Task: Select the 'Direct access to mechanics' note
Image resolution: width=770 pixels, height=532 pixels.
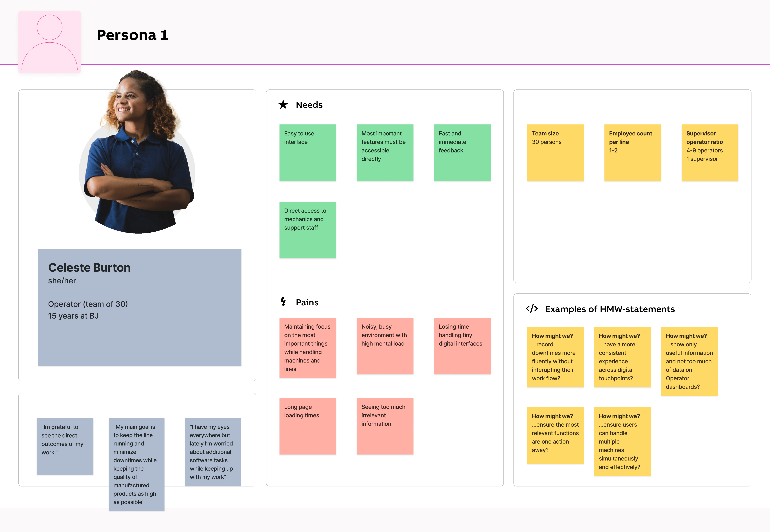Action: point(307,230)
